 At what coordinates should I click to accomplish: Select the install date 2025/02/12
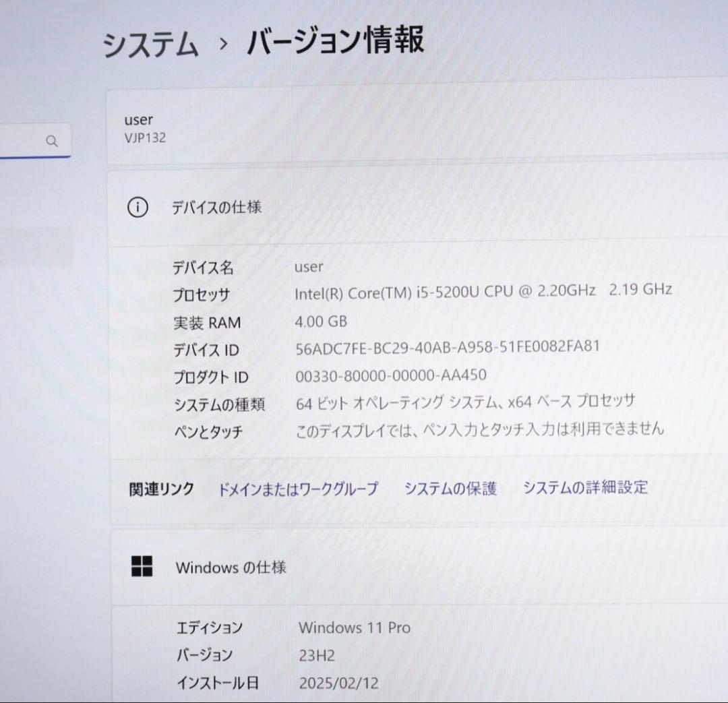[339, 683]
